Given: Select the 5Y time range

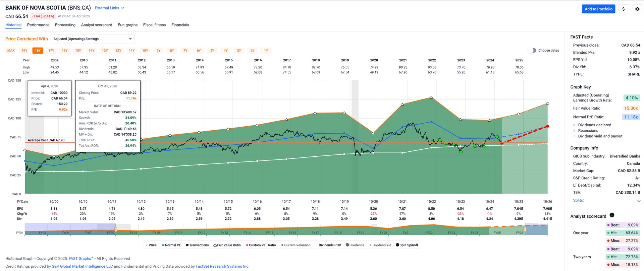Looking at the screenshot, I should pos(212,51).
